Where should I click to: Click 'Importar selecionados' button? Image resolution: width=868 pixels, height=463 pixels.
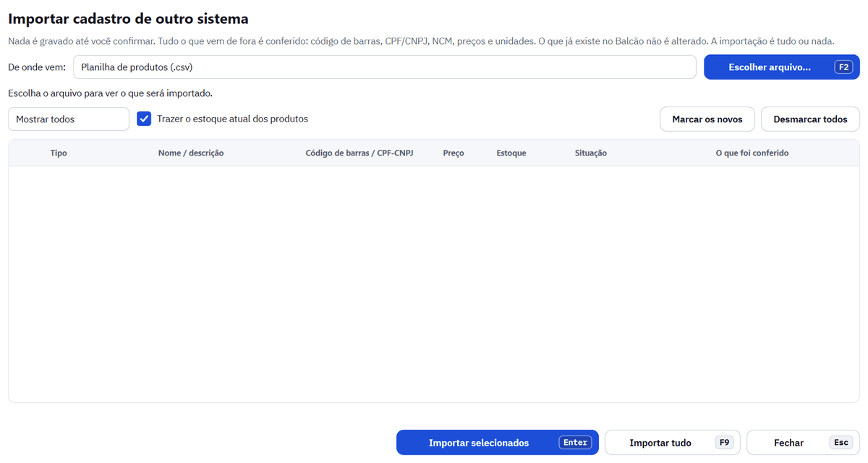tap(498, 443)
